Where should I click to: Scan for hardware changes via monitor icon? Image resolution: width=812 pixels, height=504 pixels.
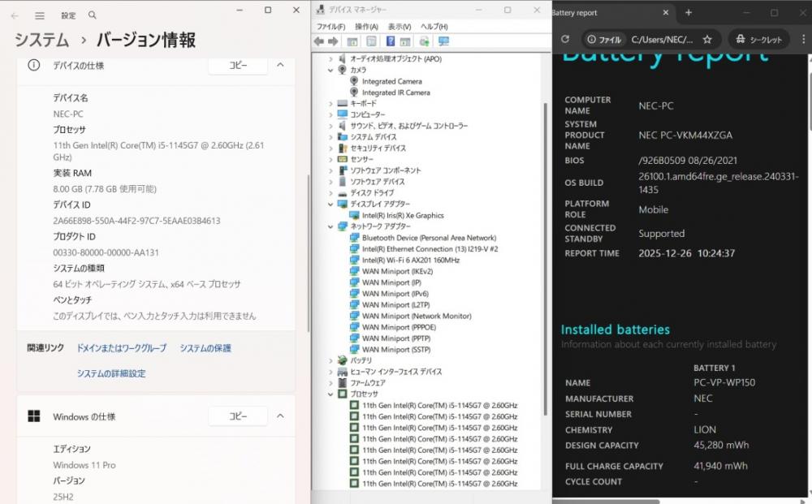point(444,41)
